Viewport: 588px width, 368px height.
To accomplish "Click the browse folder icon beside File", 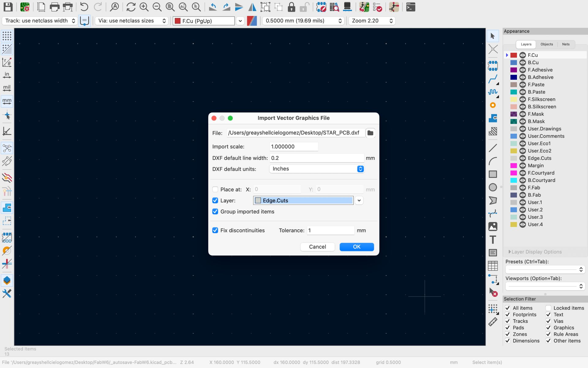I will pos(370,133).
